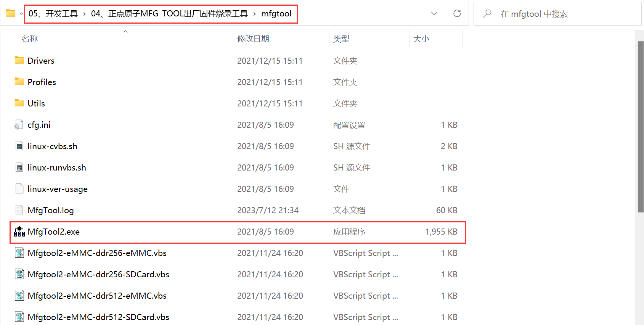This screenshot has width=644, height=325.
Task: Click the vertical scrollbar thumb
Action: (641, 126)
